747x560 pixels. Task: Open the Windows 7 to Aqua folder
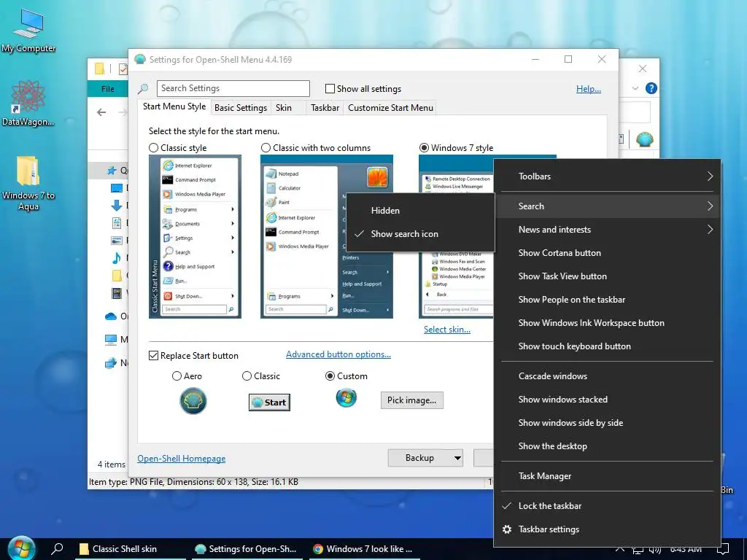click(x=28, y=183)
